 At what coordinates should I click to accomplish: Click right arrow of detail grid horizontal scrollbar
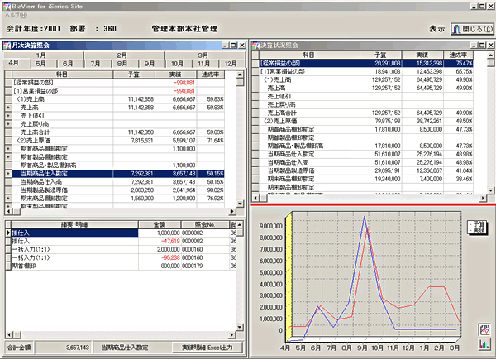233,335
